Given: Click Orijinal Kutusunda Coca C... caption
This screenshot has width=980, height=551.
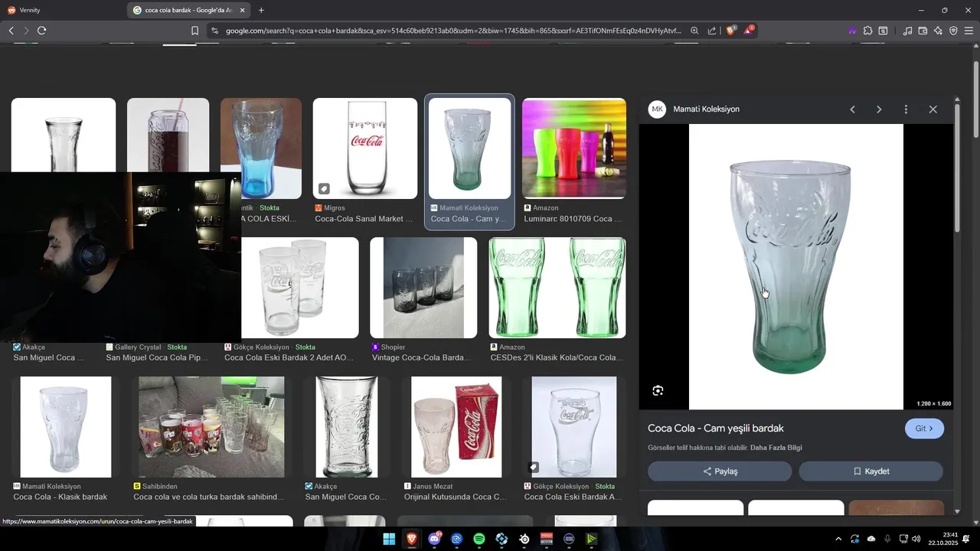Looking at the screenshot, I should [456, 497].
